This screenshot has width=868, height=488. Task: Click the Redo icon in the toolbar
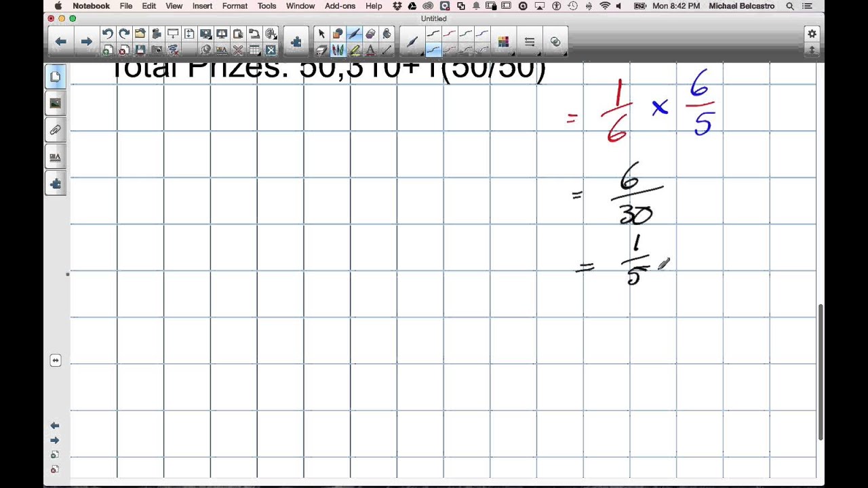tap(124, 34)
